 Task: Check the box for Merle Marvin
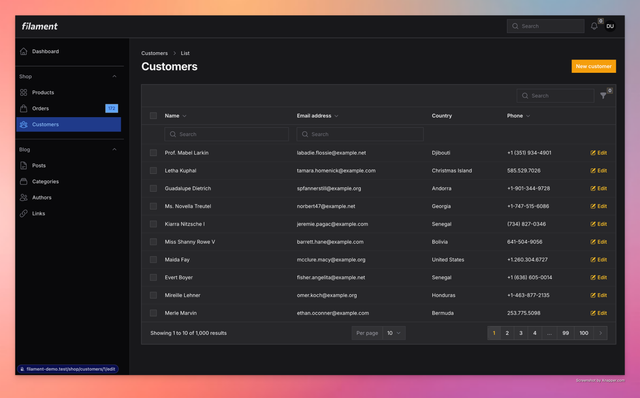click(x=153, y=313)
